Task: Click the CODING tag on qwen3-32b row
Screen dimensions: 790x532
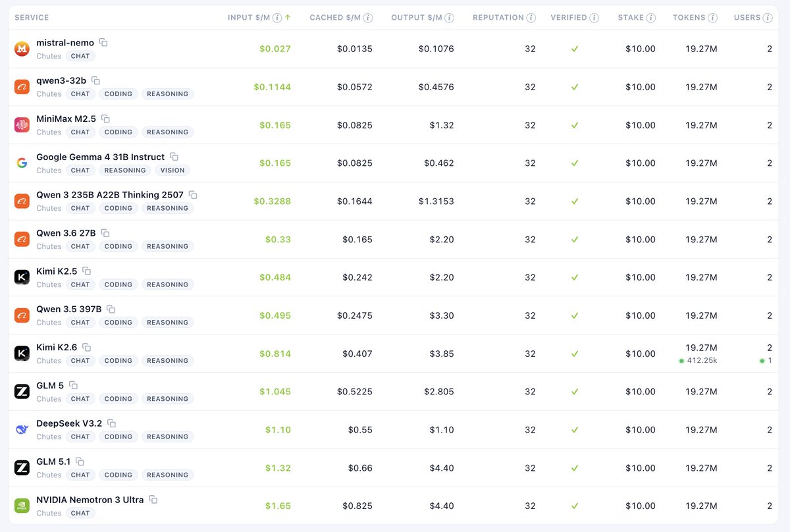Action: 118,94
